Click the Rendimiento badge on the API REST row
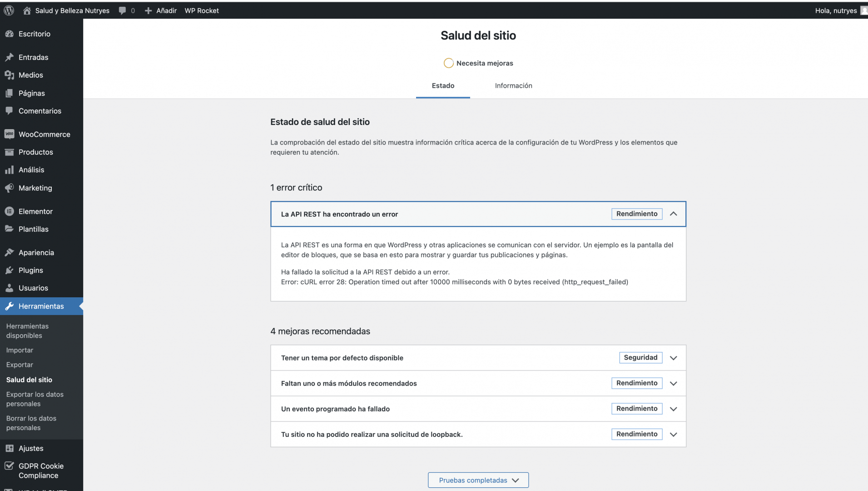868x491 pixels. click(637, 214)
